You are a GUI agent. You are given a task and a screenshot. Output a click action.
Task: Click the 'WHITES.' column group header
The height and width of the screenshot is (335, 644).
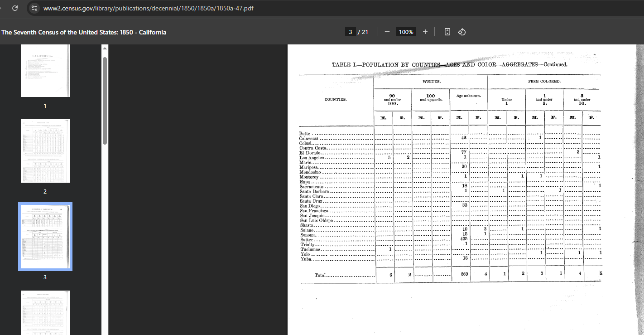point(432,82)
